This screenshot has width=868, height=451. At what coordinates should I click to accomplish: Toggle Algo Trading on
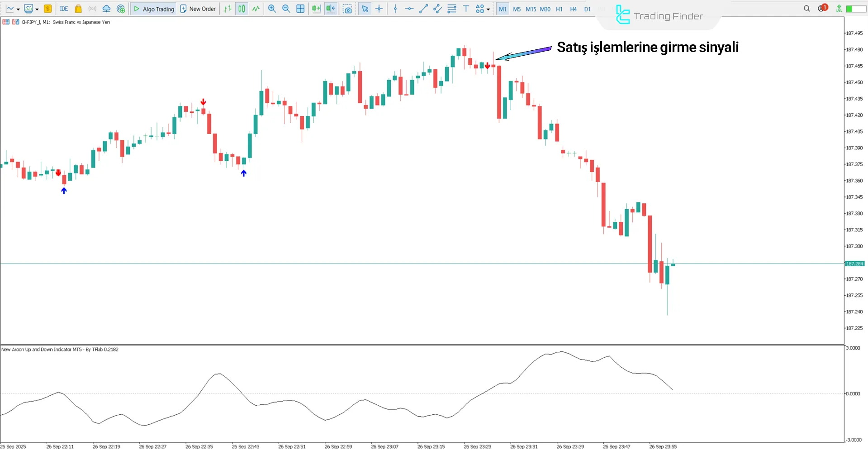[x=153, y=8]
